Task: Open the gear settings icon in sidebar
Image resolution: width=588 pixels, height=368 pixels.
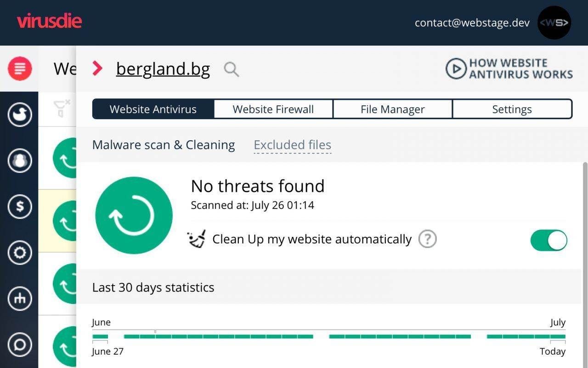Action: click(20, 253)
